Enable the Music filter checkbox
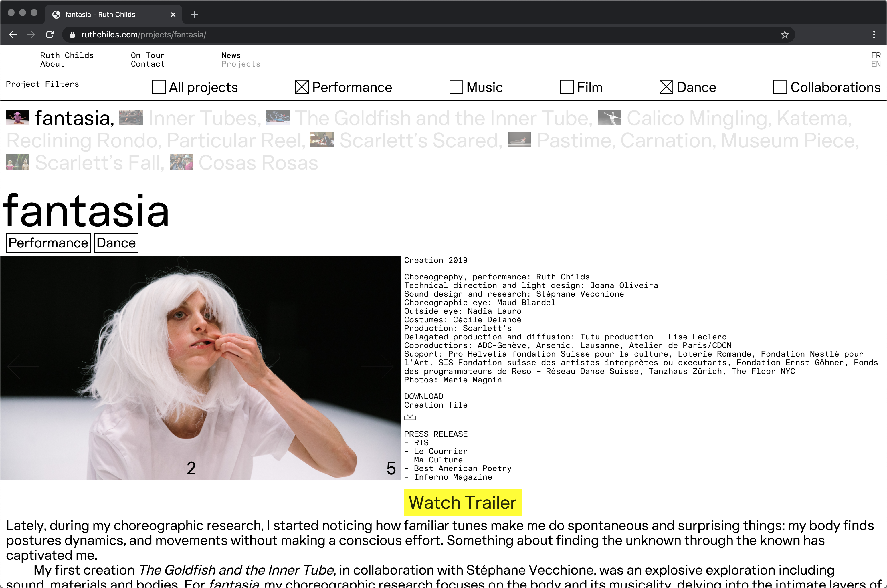The image size is (887, 588). 456,87
